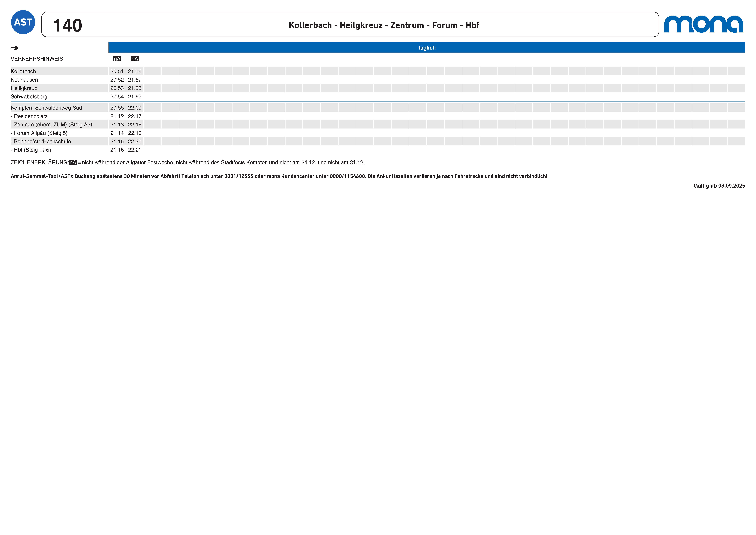
Task: Click the 22.00 Schwalbenweg Süd time
Action: [135, 108]
